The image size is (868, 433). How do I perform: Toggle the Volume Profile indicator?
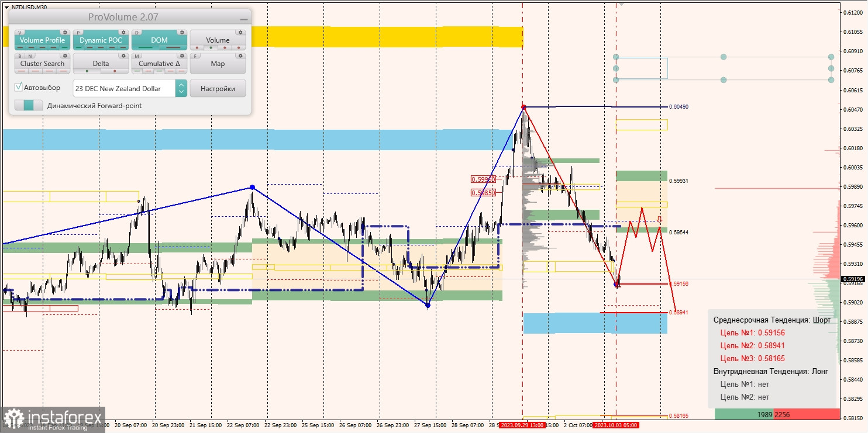click(43, 40)
